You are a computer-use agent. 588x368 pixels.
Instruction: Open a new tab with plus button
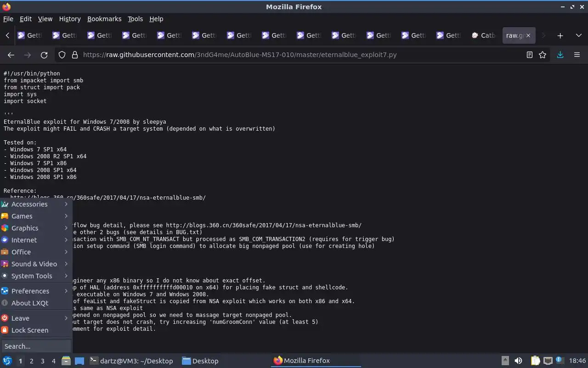coord(560,35)
